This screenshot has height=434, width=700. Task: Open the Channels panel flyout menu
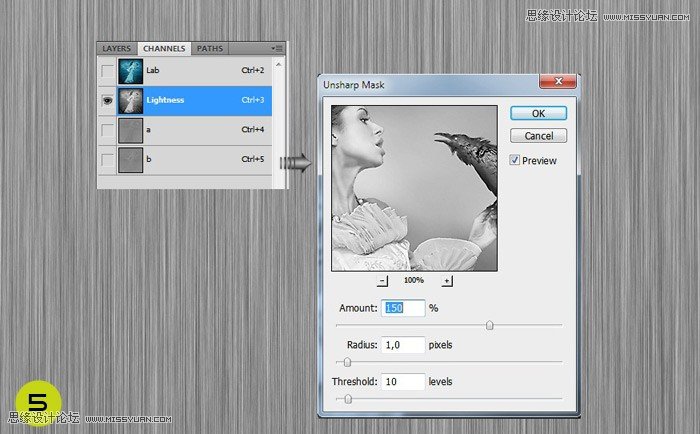(277, 48)
